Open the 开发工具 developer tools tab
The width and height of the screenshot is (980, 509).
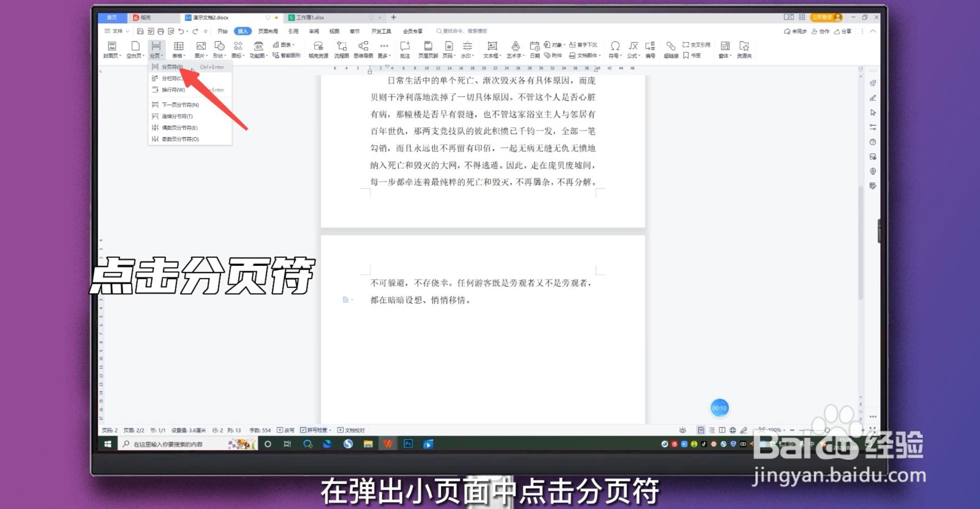click(381, 31)
